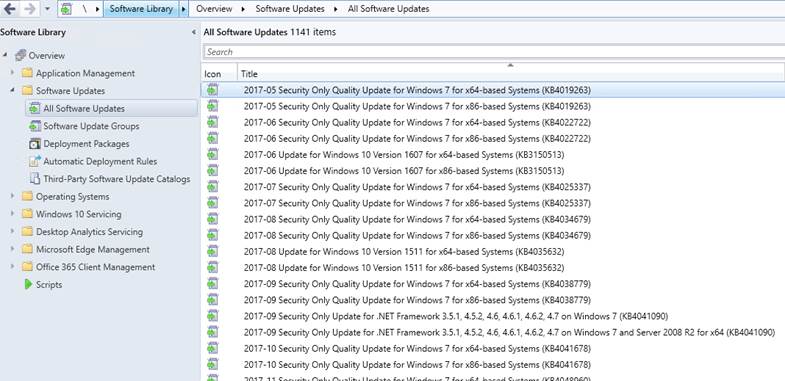
Task: Click the Microsoft Edge Management folder icon
Action: click(x=27, y=249)
